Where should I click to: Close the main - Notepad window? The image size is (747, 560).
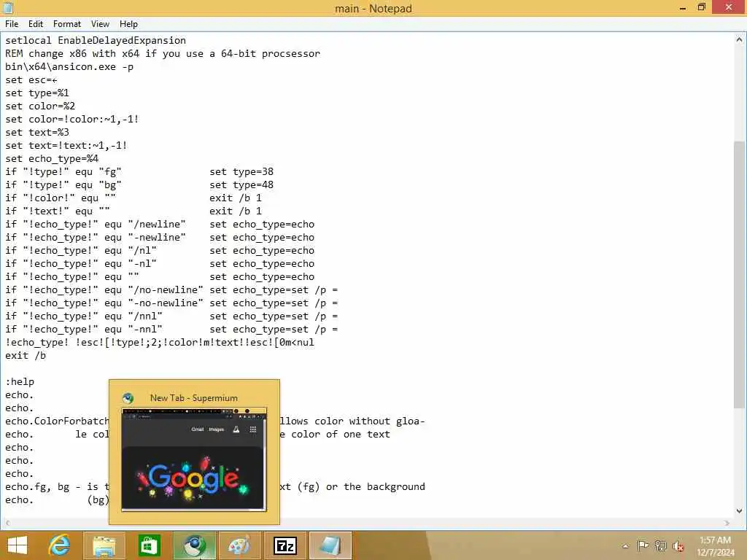pos(729,7)
